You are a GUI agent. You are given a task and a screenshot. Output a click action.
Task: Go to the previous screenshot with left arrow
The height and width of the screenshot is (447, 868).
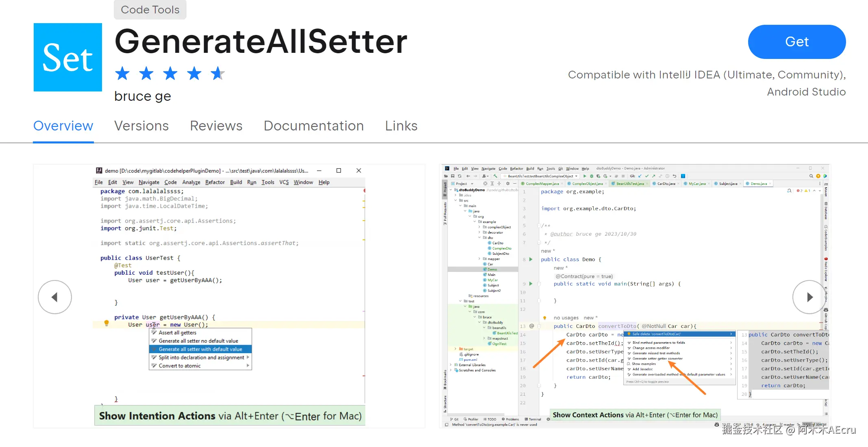point(55,297)
